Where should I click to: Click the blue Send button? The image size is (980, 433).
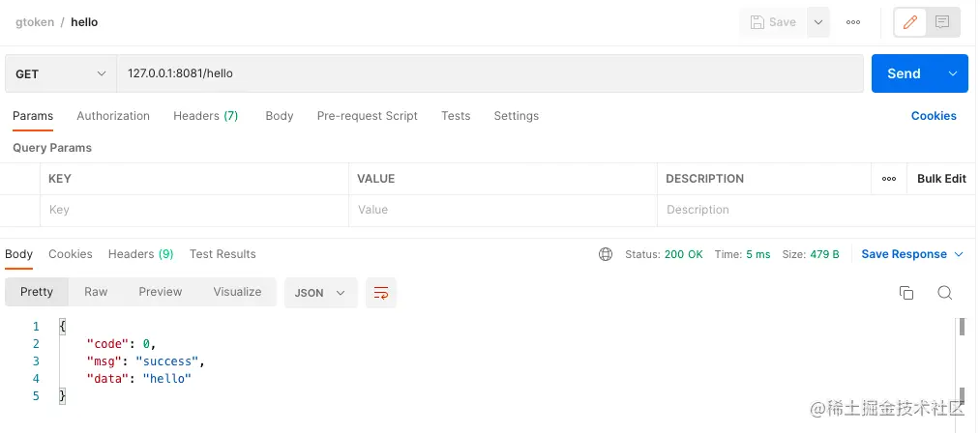coord(904,73)
